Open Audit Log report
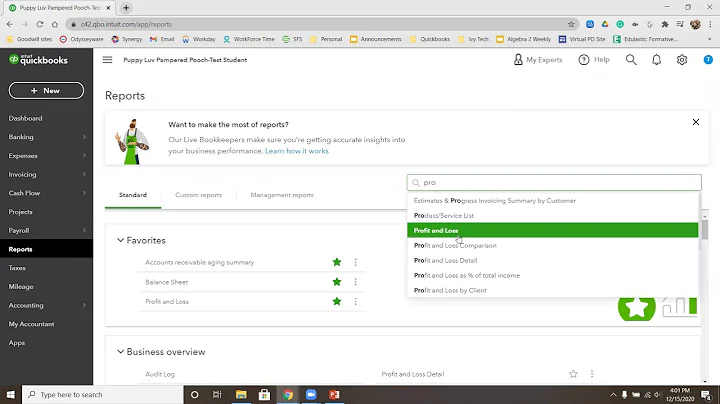Screen dimensions: 720x404 (160, 374)
